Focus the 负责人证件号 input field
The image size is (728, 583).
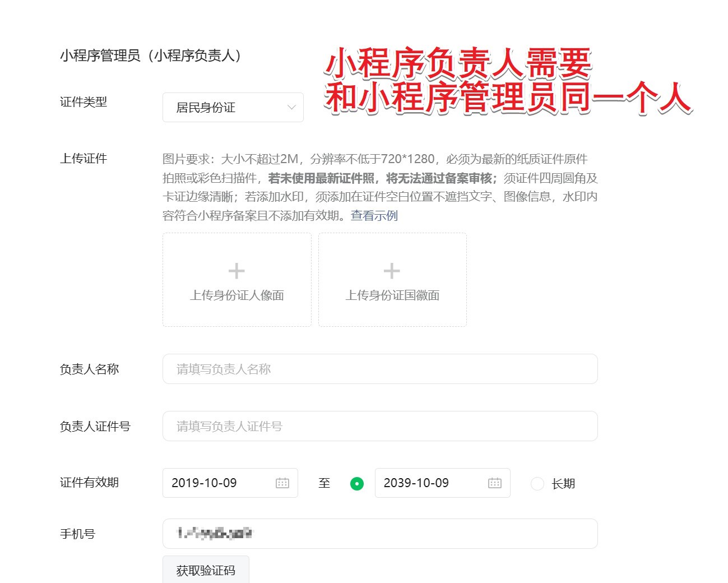pos(380,426)
